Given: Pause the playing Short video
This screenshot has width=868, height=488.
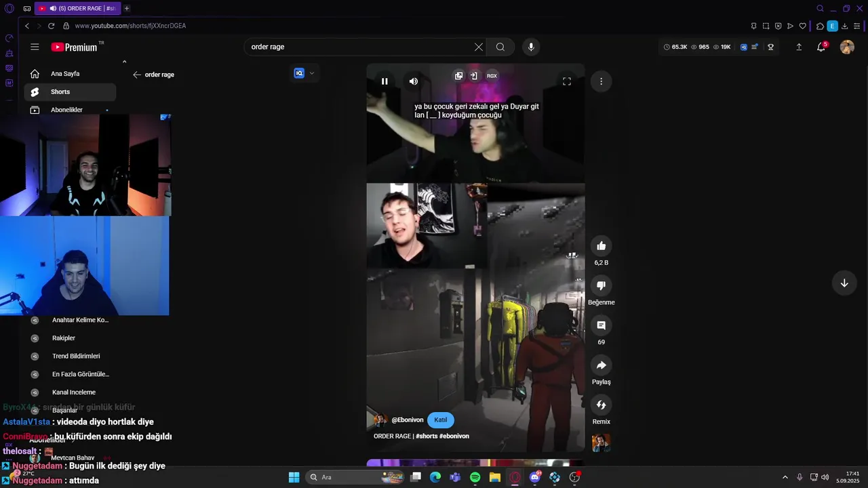Looking at the screenshot, I should 384,81.
